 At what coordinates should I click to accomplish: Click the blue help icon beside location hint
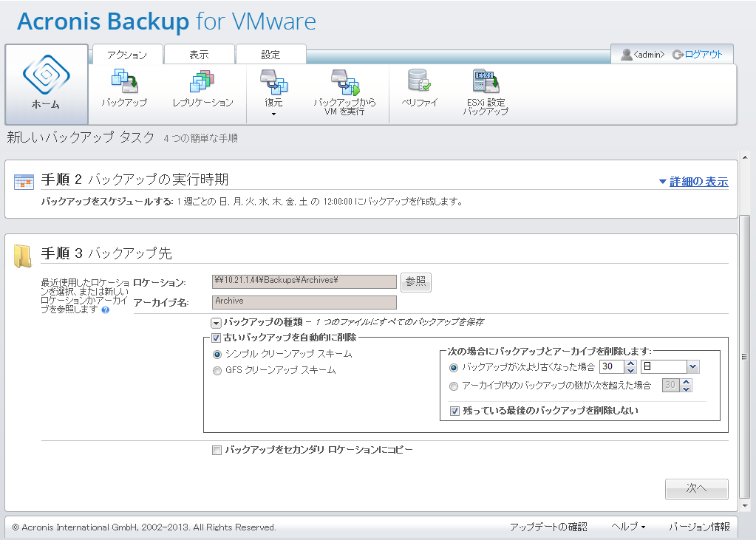[x=106, y=310]
